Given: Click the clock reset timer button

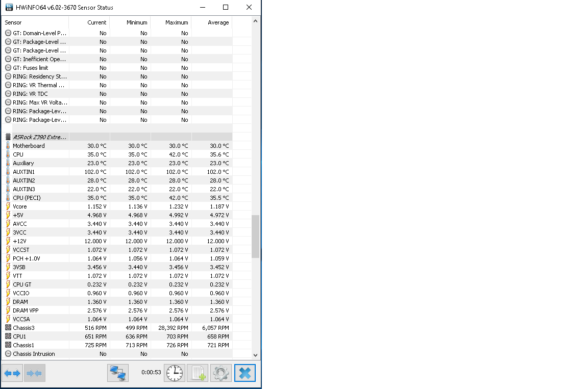Looking at the screenshot, I should tap(175, 373).
